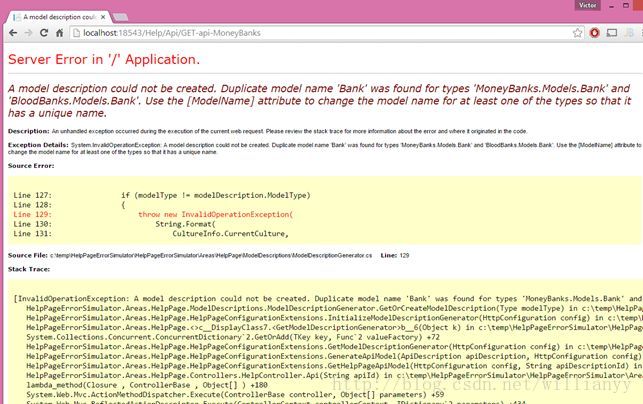Minimize the browser window
The image size is (643, 404).
(611, 6)
